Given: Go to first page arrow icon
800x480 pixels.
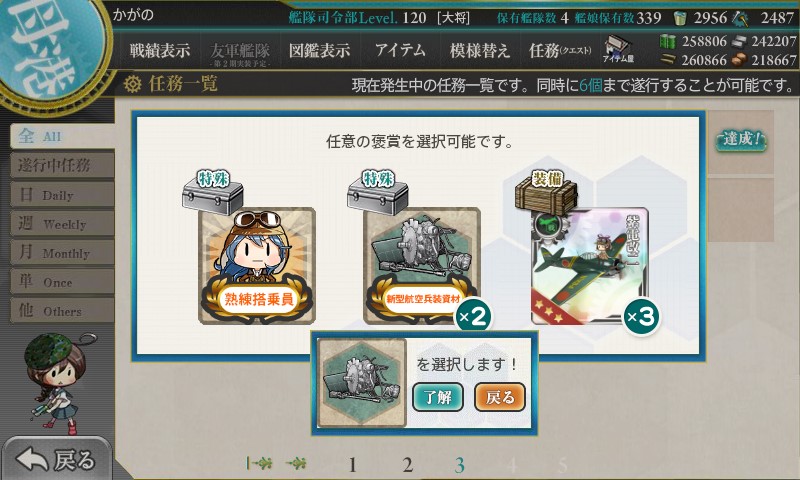Looking at the screenshot, I should coord(259,464).
